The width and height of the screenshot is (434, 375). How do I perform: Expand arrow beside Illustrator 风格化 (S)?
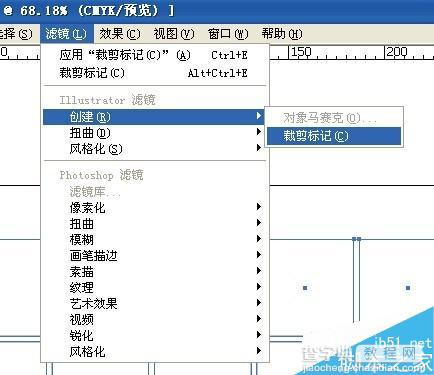pos(259,148)
